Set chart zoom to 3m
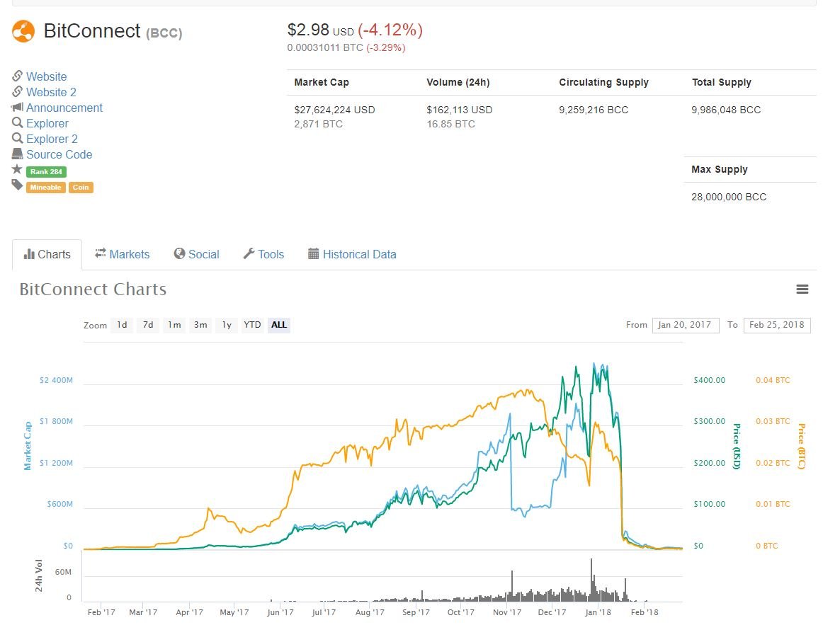840x625 pixels. (x=200, y=325)
